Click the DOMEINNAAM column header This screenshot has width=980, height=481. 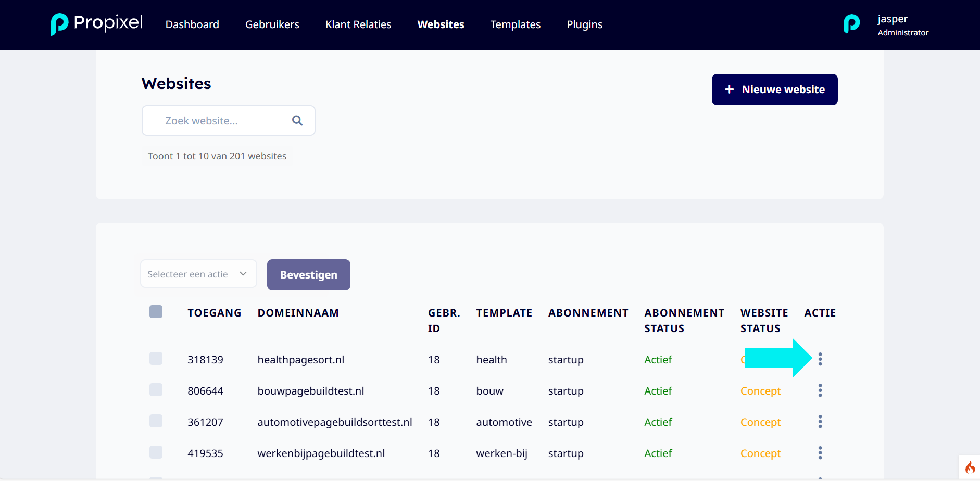click(298, 313)
